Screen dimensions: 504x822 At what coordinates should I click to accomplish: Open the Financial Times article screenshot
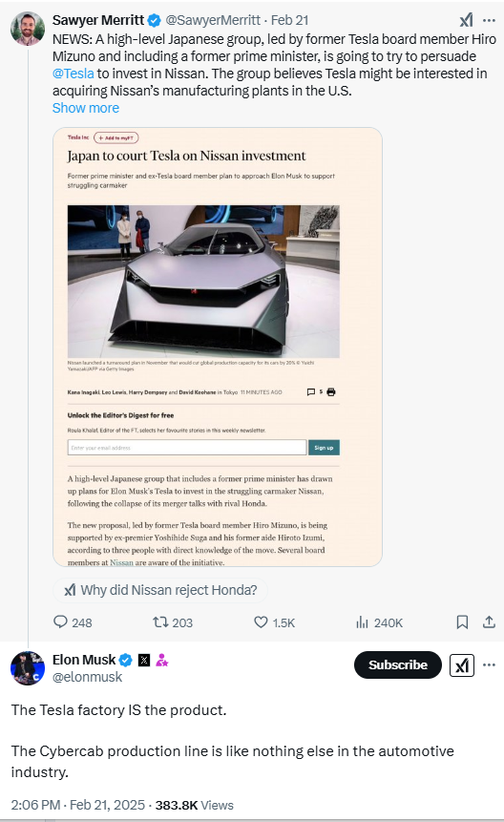218,347
